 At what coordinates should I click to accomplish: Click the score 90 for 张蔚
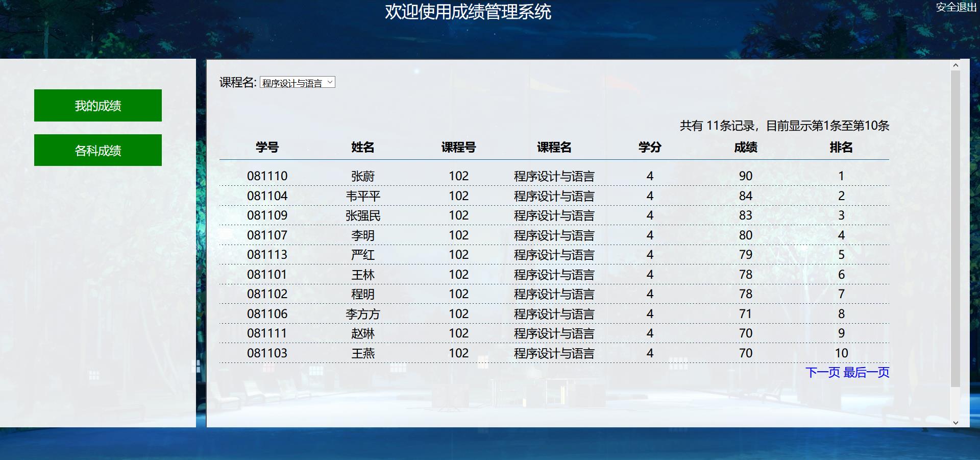[x=745, y=176]
